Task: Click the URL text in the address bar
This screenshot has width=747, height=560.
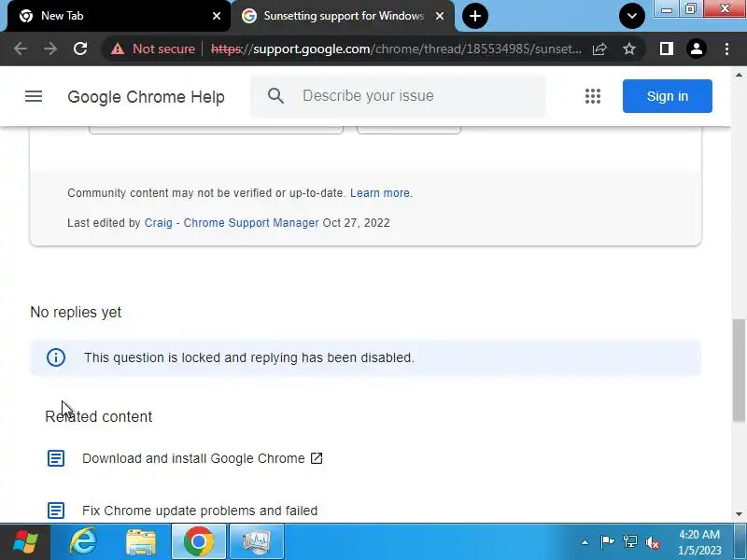Action: [x=396, y=49]
